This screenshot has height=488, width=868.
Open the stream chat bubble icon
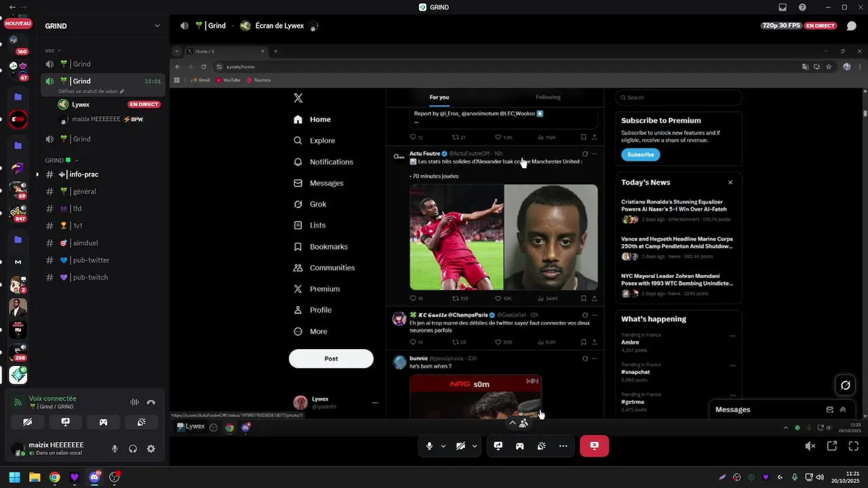pos(852,26)
